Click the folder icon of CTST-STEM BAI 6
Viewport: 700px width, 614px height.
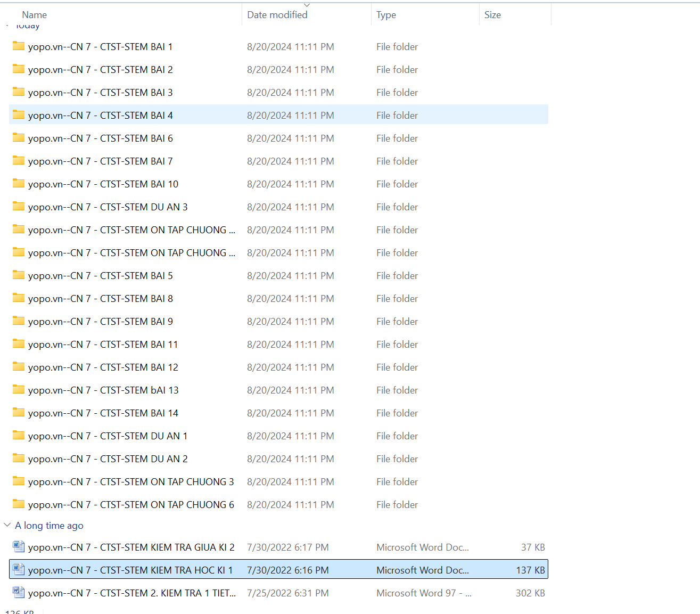click(x=19, y=138)
